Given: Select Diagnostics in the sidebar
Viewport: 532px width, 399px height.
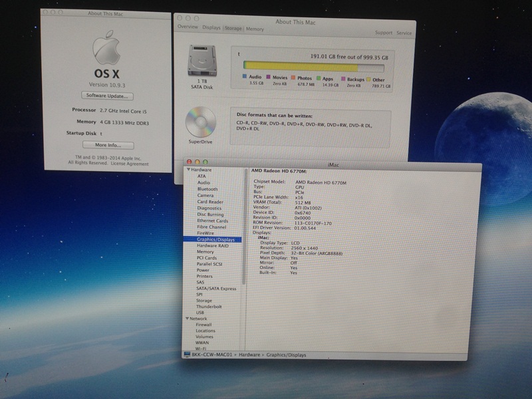Looking at the screenshot, I should (x=209, y=208).
